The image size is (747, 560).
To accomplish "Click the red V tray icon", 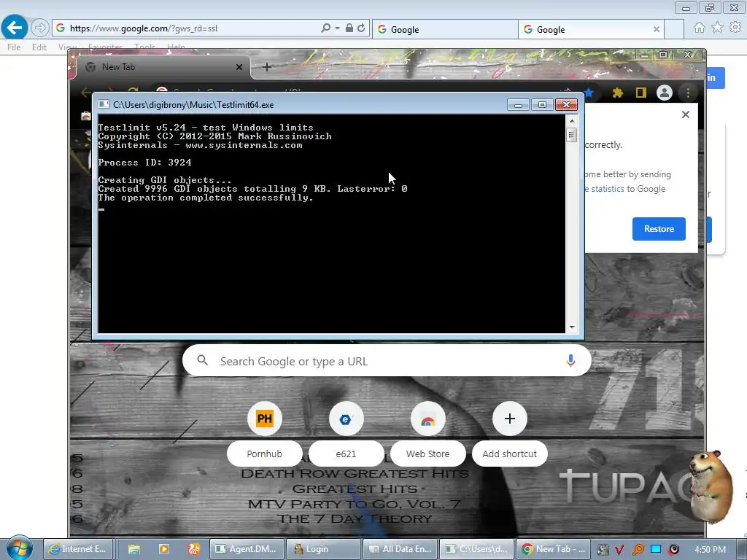I will coord(619,550).
